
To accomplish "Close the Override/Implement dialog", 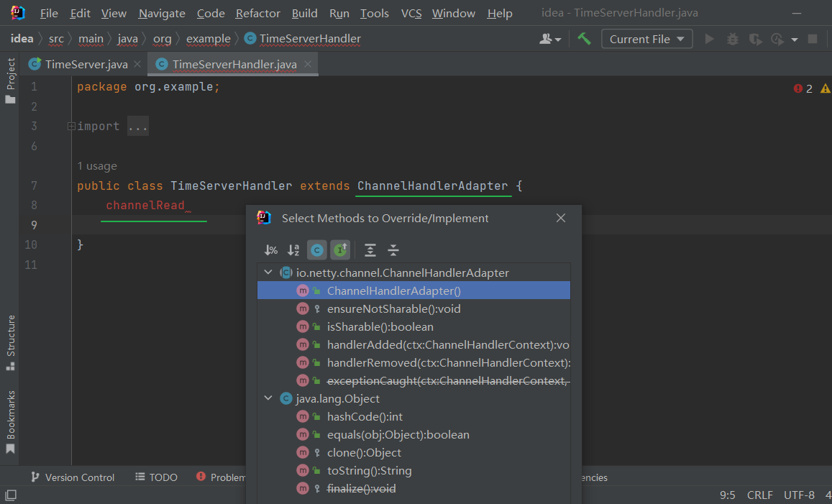I will tap(561, 218).
